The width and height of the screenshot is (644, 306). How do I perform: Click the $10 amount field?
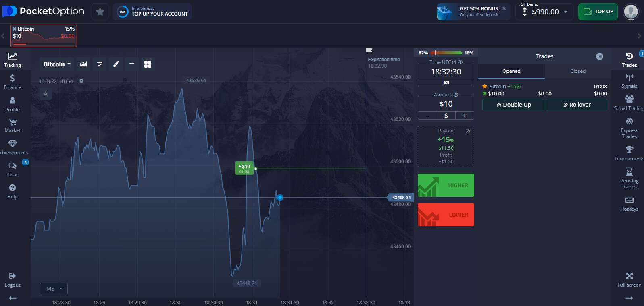tap(446, 104)
